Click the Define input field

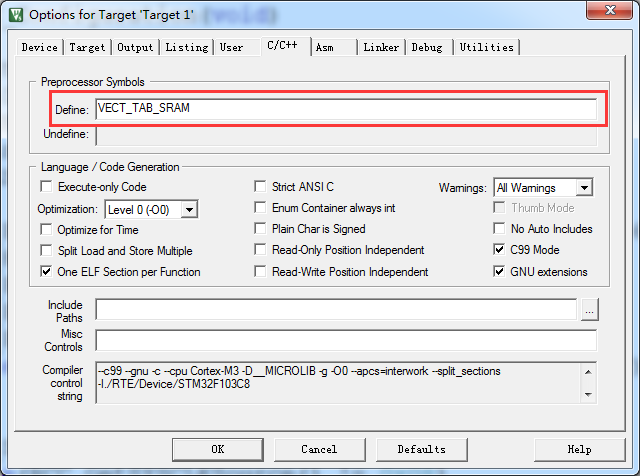[x=346, y=109]
